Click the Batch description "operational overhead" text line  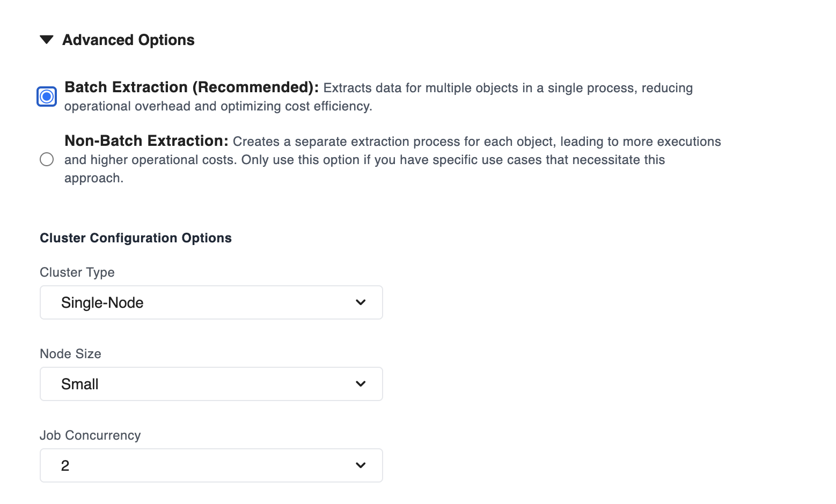click(218, 106)
